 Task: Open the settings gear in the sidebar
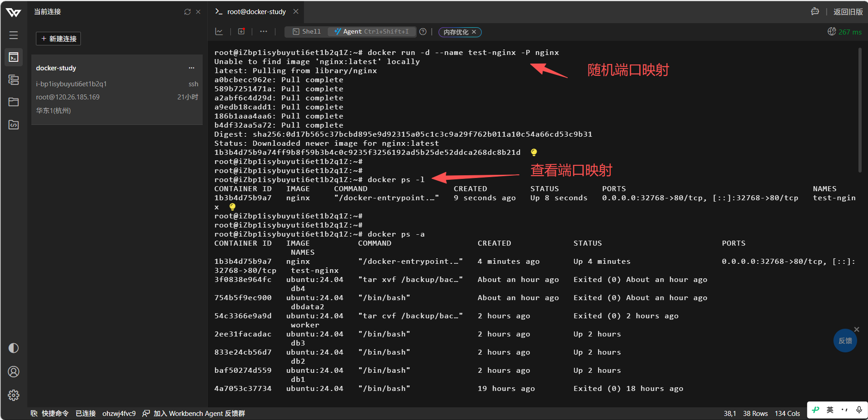click(14, 395)
